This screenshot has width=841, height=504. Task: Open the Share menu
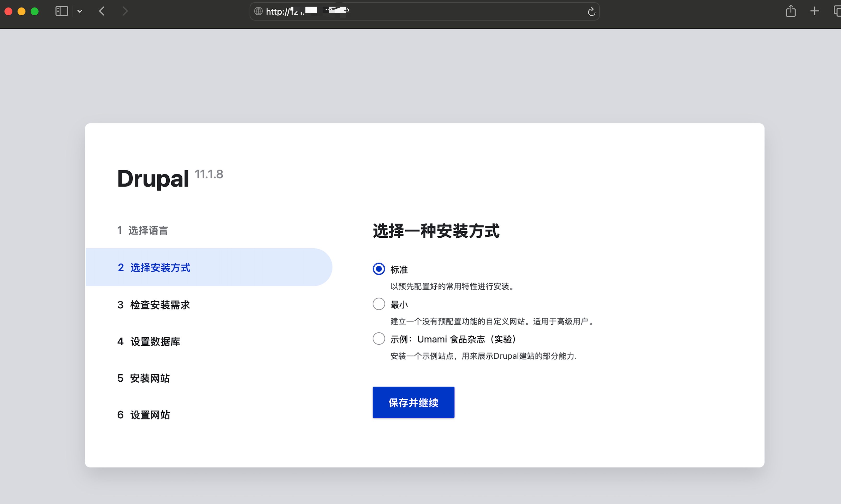coord(791,11)
